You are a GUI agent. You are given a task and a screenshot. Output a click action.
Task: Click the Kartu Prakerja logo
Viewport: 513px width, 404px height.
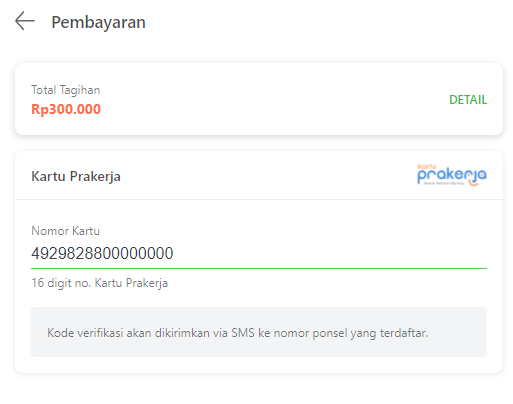451,175
